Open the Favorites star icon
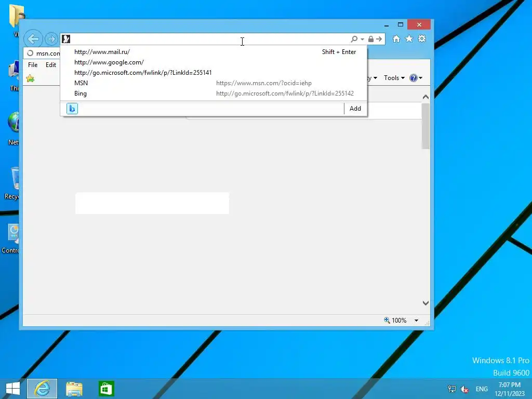 click(409, 38)
